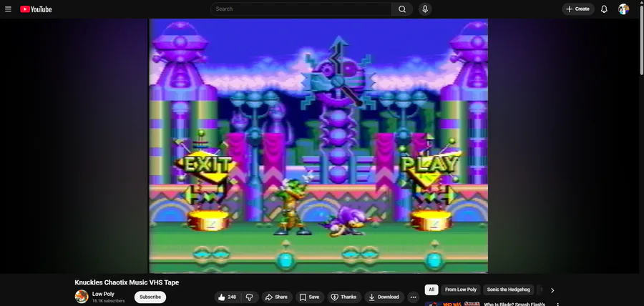Select the From Low Poly chip
Viewport: 644px width, 306px height.
[460, 290]
